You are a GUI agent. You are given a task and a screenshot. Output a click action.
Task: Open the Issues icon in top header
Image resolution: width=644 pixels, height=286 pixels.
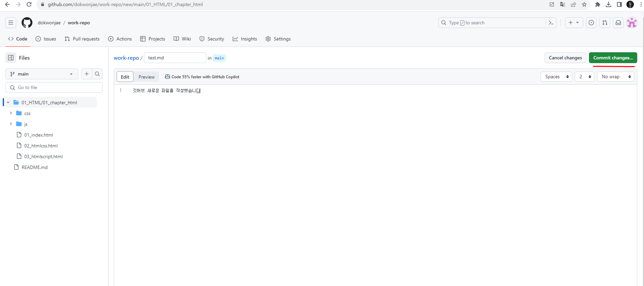click(591, 23)
